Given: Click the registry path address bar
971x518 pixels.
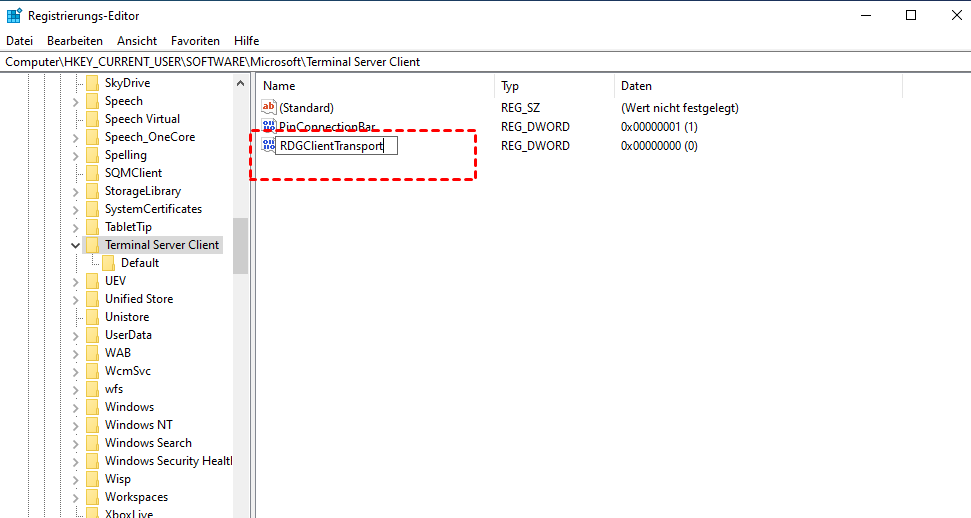Looking at the screenshot, I should [486, 62].
